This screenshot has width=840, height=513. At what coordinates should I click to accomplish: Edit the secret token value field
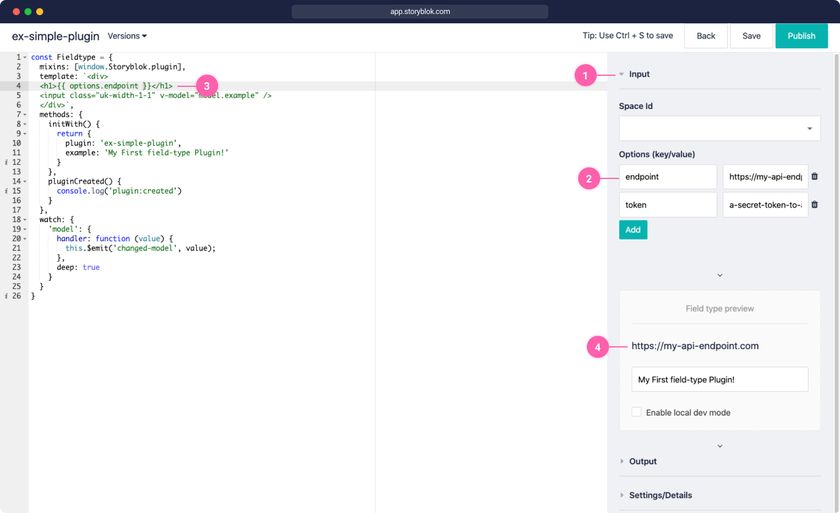[765, 205]
